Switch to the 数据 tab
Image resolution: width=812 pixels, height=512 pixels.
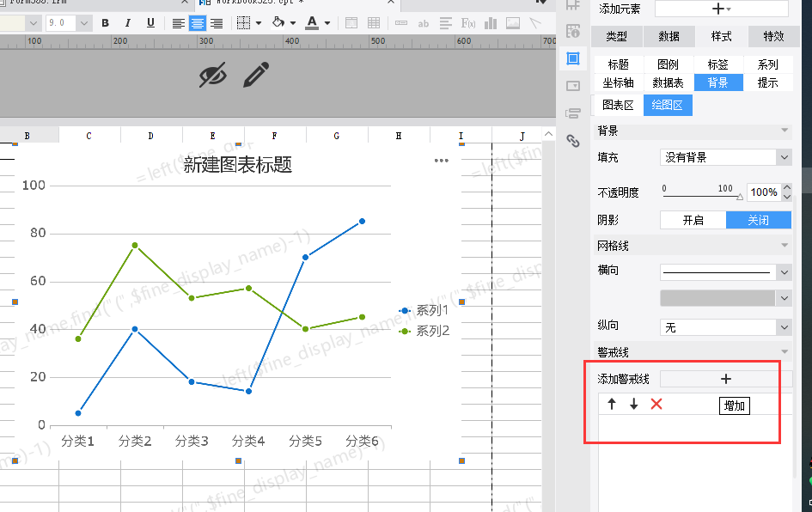click(669, 36)
